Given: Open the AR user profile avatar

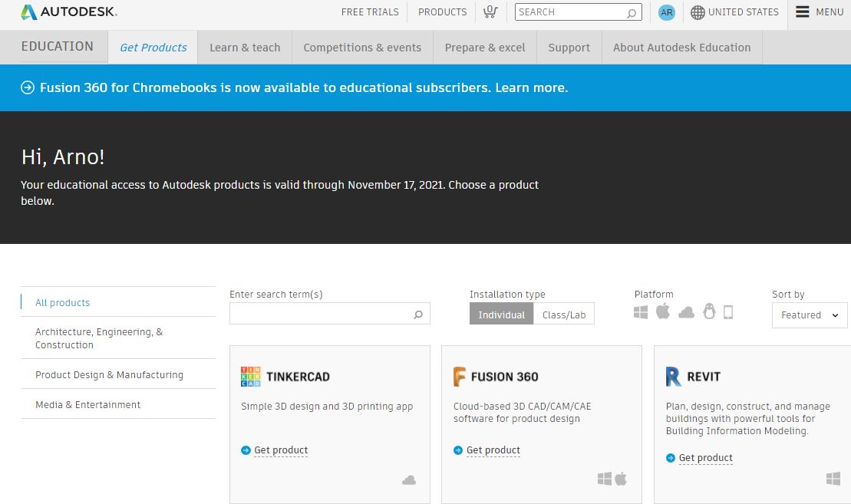Looking at the screenshot, I should coord(667,12).
